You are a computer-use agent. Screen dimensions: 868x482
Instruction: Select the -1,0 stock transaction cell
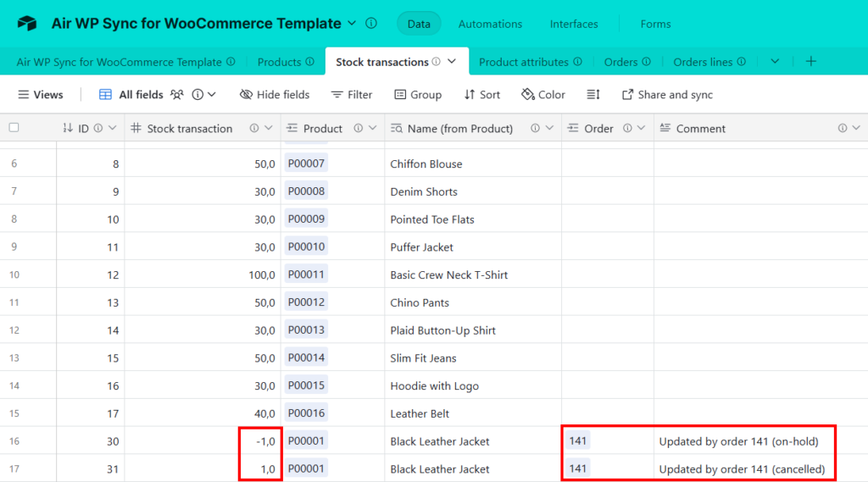pos(203,441)
